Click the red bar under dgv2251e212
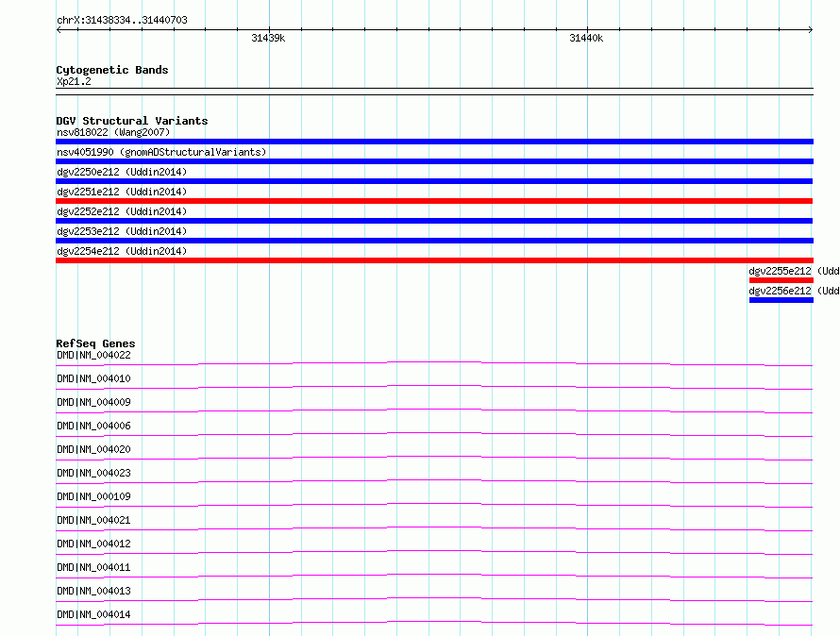Image resolution: width=840 pixels, height=636 pixels. point(434,201)
